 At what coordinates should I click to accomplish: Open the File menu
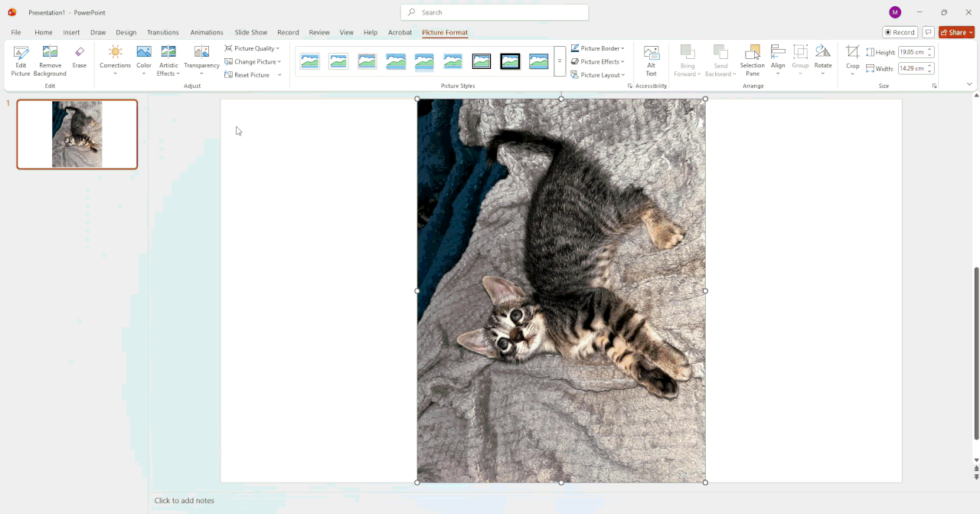16,32
